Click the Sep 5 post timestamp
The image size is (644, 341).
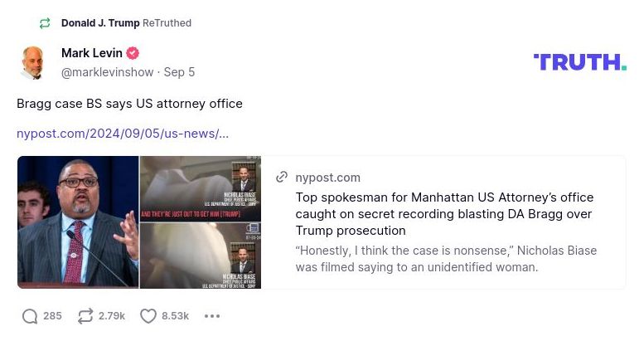tap(179, 72)
